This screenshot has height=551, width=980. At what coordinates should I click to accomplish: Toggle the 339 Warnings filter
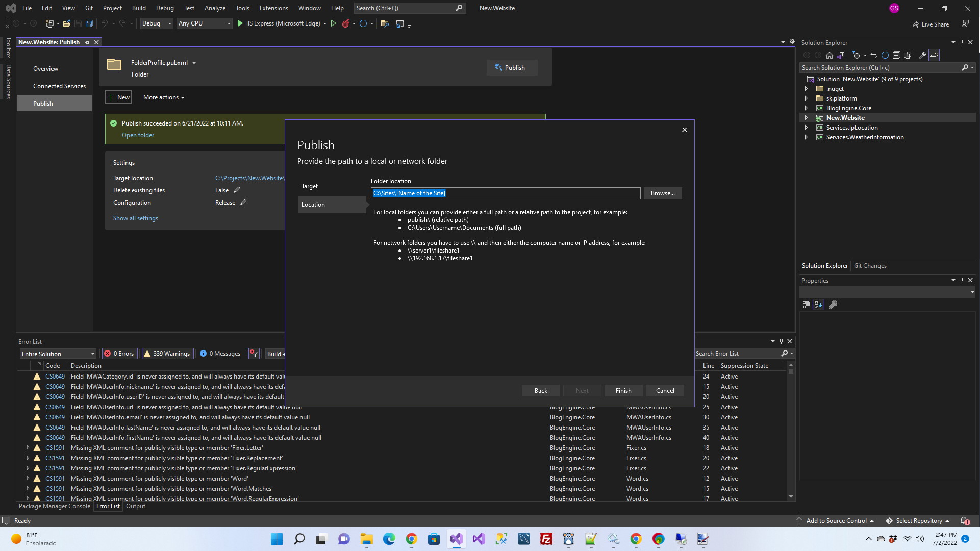[167, 354]
